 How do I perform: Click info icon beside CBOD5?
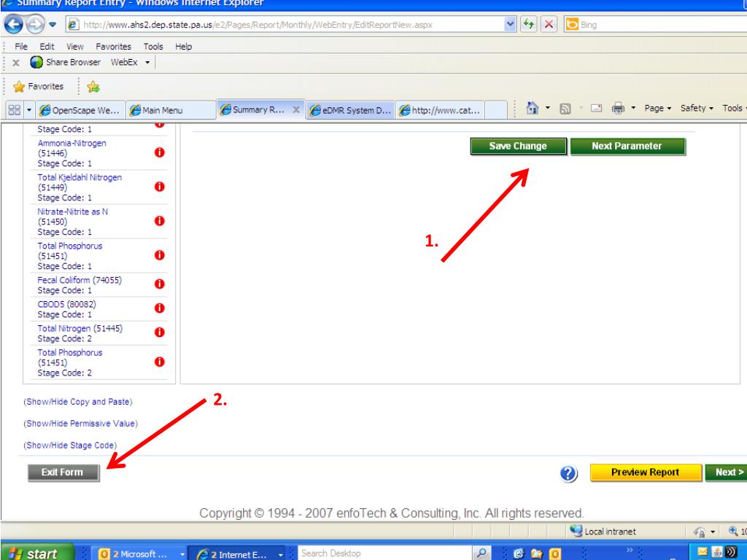point(160,308)
